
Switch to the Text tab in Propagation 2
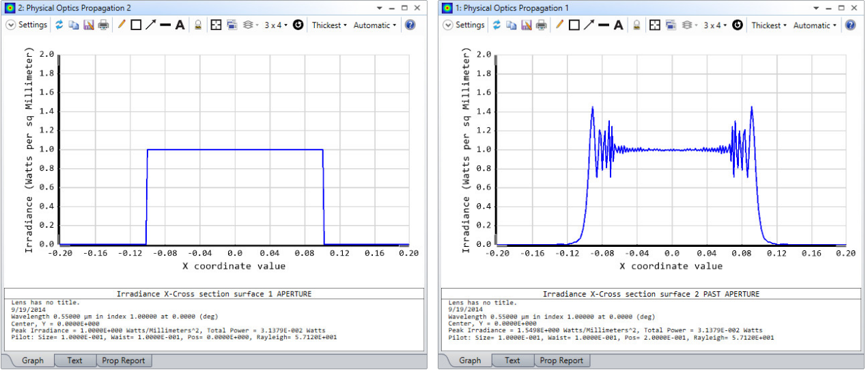(x=74, y=360)
